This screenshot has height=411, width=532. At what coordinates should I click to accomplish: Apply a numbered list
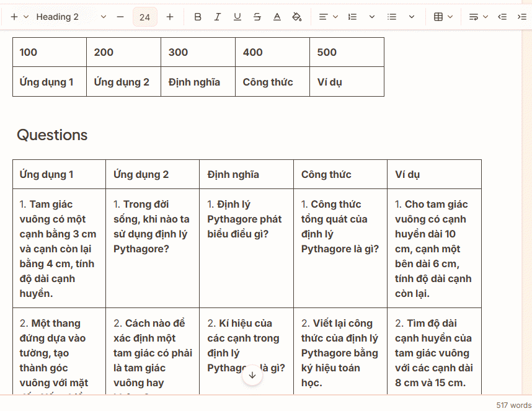coord(352,17)
